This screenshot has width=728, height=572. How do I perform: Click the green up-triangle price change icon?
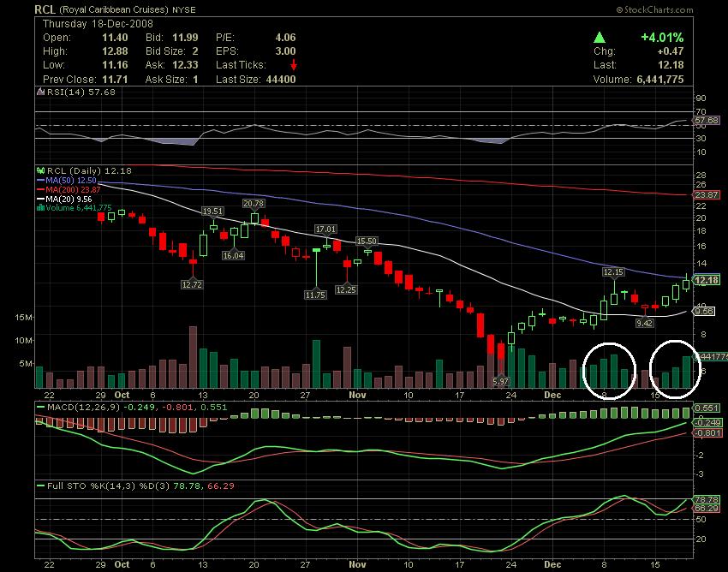coord(600,37)
